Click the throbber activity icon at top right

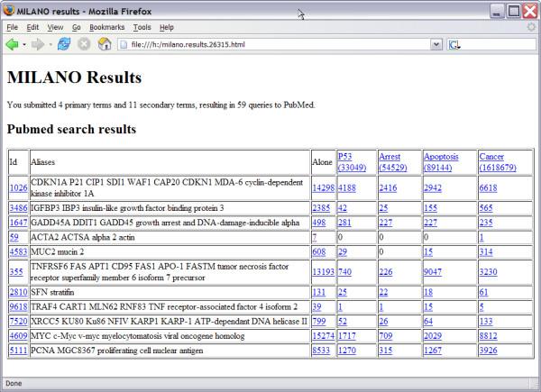tap(532, 27)
